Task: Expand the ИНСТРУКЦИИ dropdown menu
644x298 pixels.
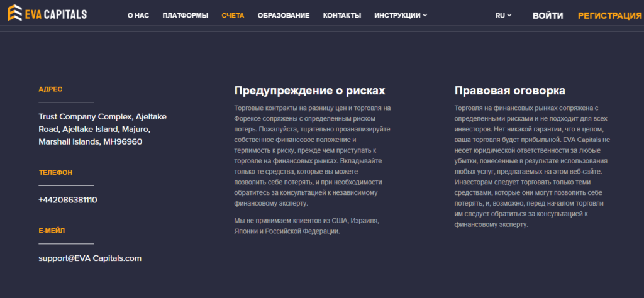Action: click(401, 16)
